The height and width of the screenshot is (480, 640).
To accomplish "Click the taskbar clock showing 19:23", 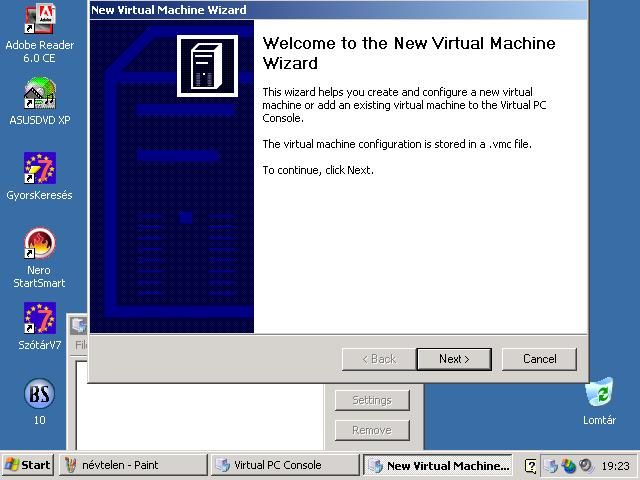I will coord(616,466).
